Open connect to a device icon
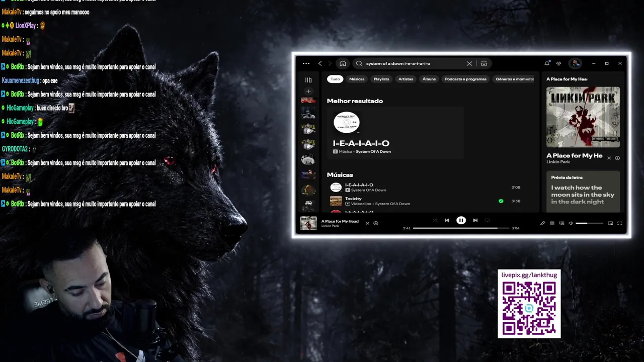644x362 pixels. 561,223
